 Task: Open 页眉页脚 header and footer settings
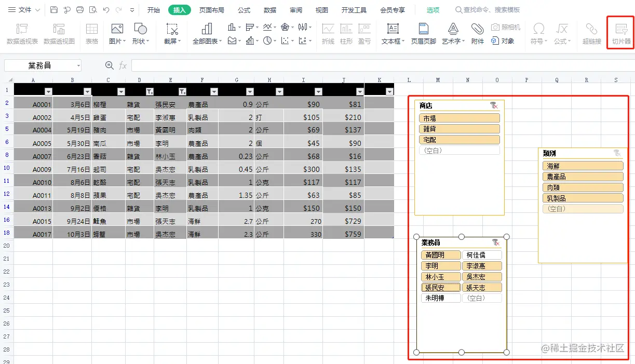[422, 33]
